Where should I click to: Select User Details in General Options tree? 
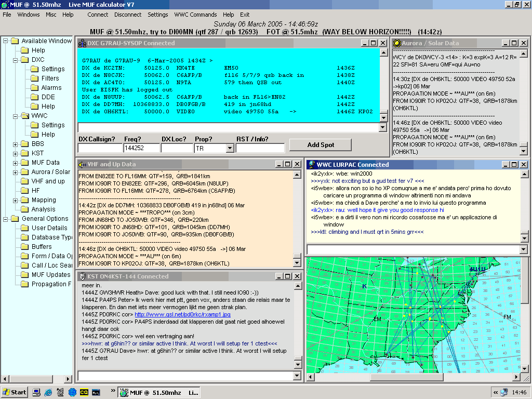click(x=49, y=228)
